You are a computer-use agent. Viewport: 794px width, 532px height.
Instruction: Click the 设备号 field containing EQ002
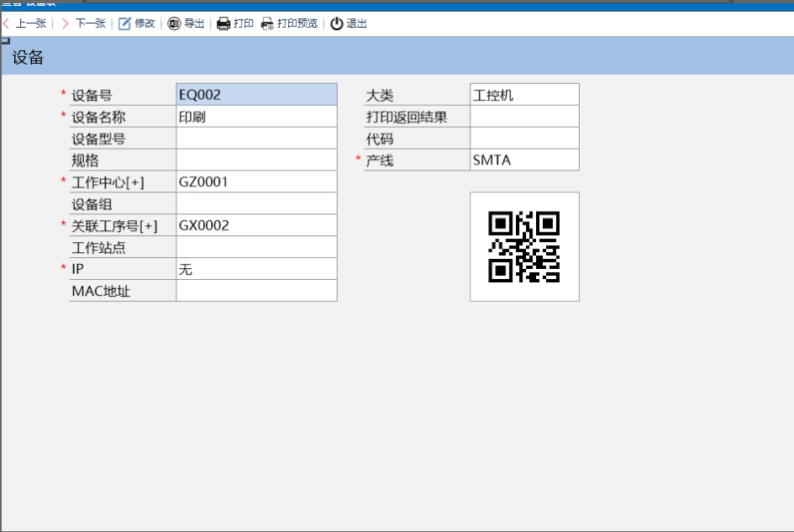[256, 95]
